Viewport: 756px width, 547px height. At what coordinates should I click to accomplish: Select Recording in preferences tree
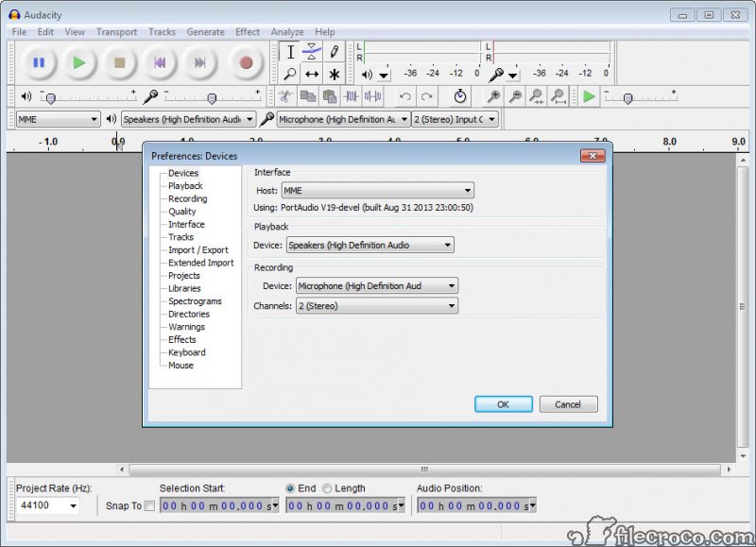pos(187,198)
